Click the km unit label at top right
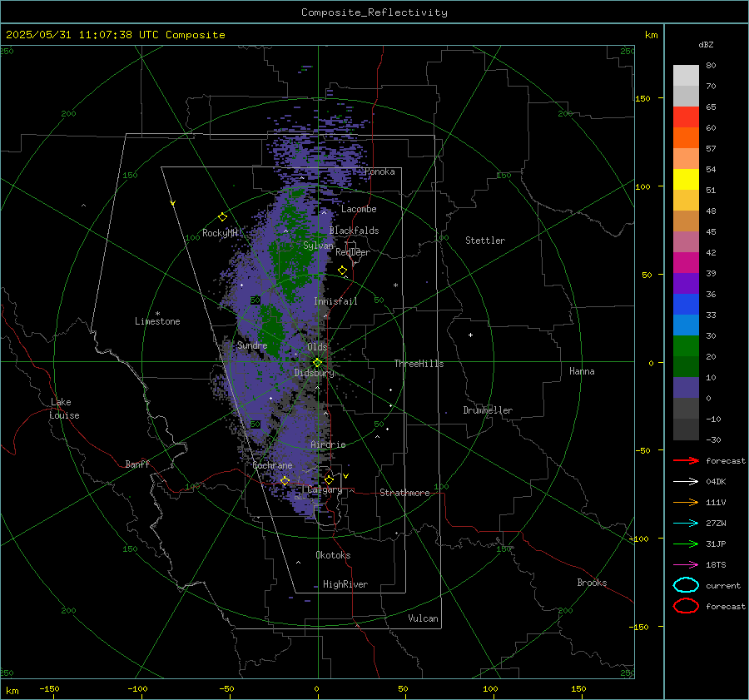The image size is (749, 700). pyautogui.click(x=651, y=35)
